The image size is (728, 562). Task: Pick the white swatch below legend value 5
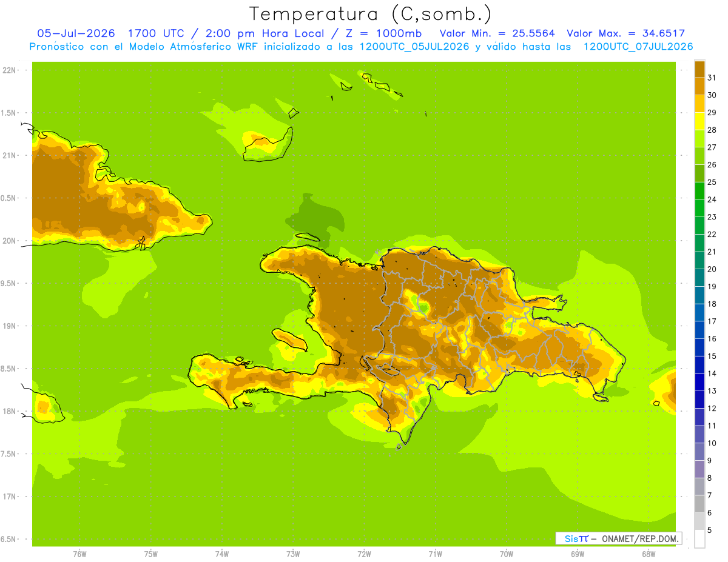click(699, 539)
